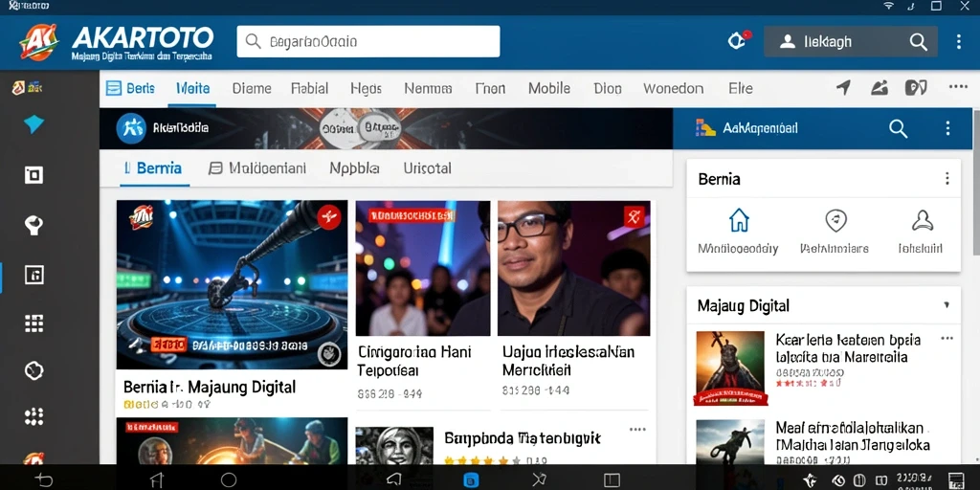This screenshot has width=980, height=490.
Task: Open the tab bar ellipsis overflow menu
Action: coord(958,87)
